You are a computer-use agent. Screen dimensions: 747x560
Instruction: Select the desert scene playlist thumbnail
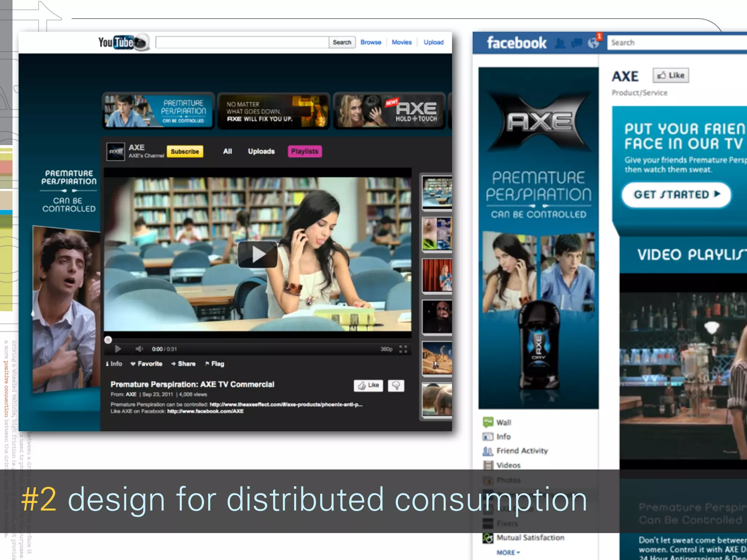(x=437, y=358)
